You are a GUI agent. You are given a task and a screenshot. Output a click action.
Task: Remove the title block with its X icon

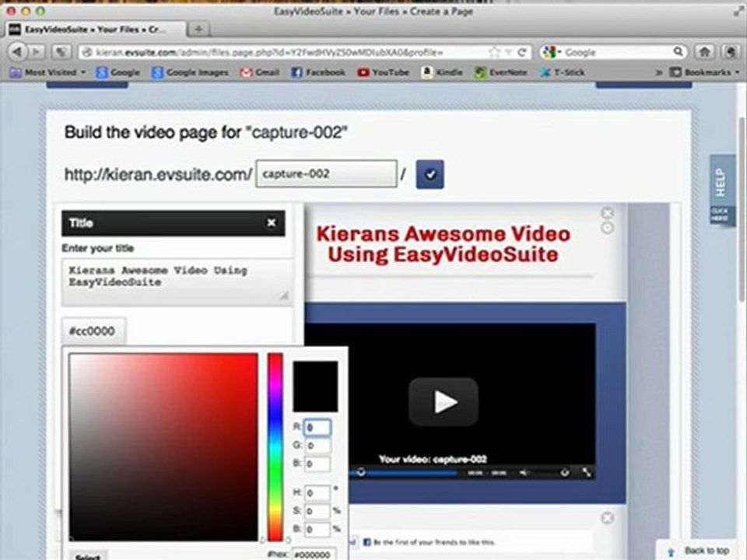[607, 212]
